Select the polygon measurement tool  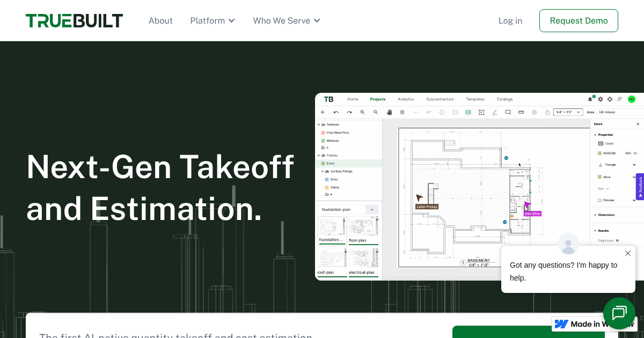click(442, 112)
